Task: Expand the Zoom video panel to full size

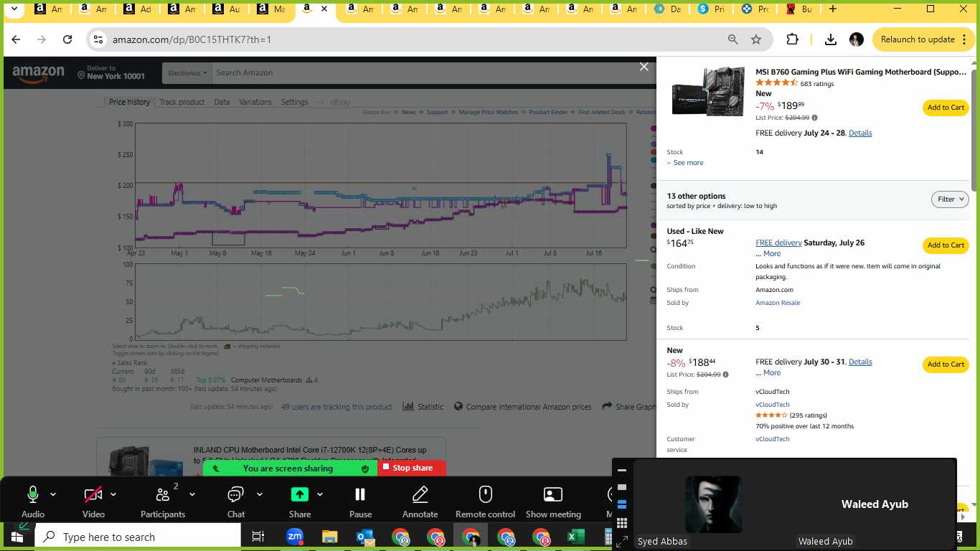Action: (622, 541)
